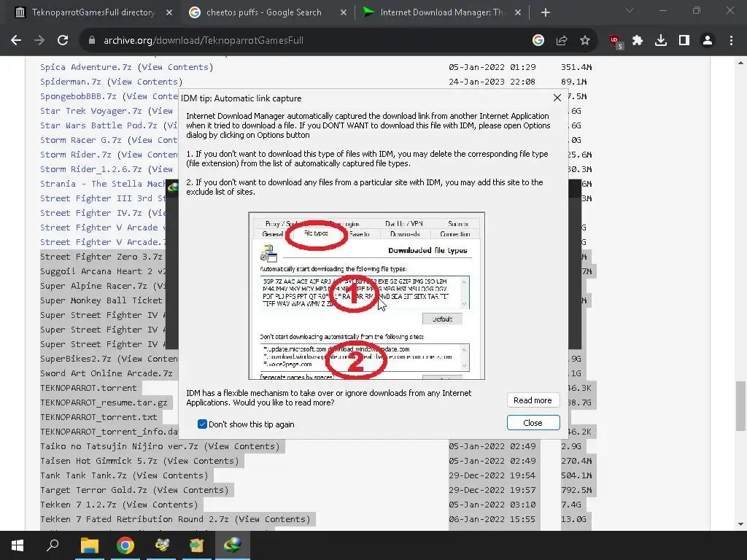The image size is (747, 560).
Task: Click the IDM options illustration image
Action: coord(367,296)
